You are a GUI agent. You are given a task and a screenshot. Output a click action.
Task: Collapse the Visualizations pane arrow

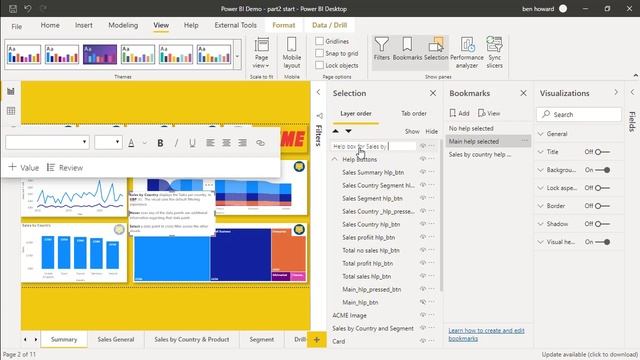click(x=616, y=92)
